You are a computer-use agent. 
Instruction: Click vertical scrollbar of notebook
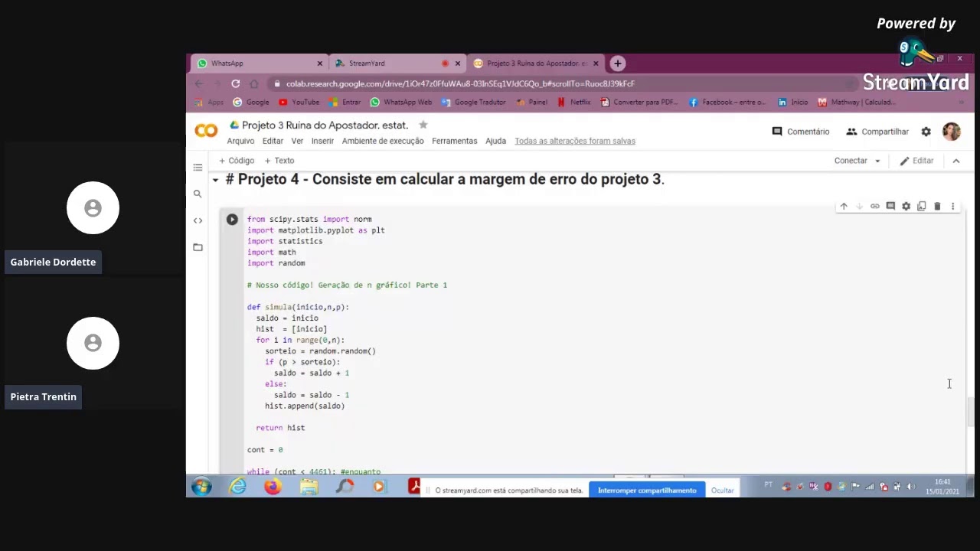(970, 413)
